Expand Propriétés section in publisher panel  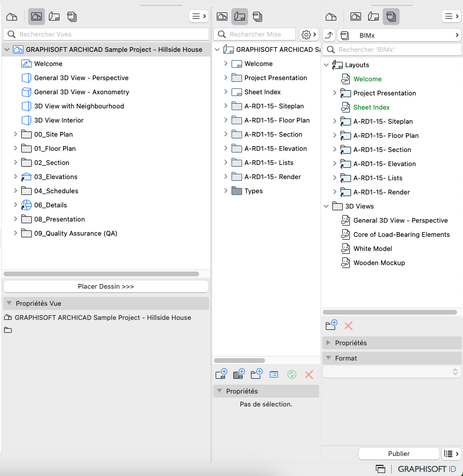tap(328, 342)
